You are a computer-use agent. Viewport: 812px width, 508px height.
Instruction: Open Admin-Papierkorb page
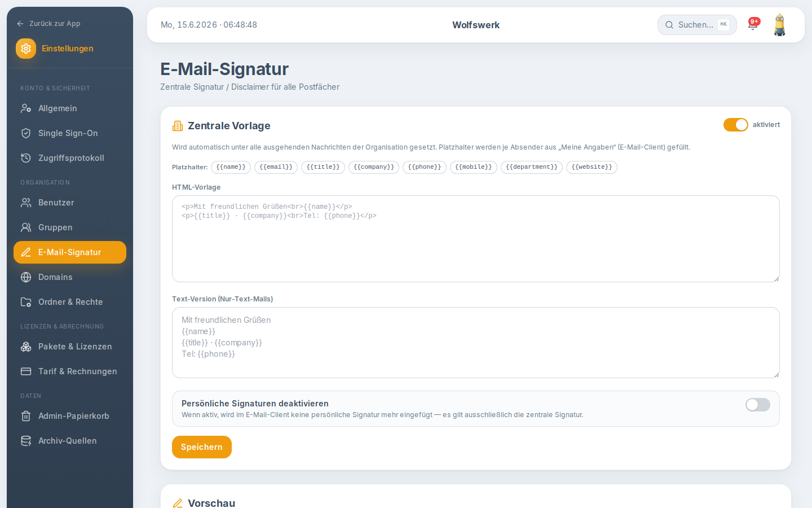(70, 416)
